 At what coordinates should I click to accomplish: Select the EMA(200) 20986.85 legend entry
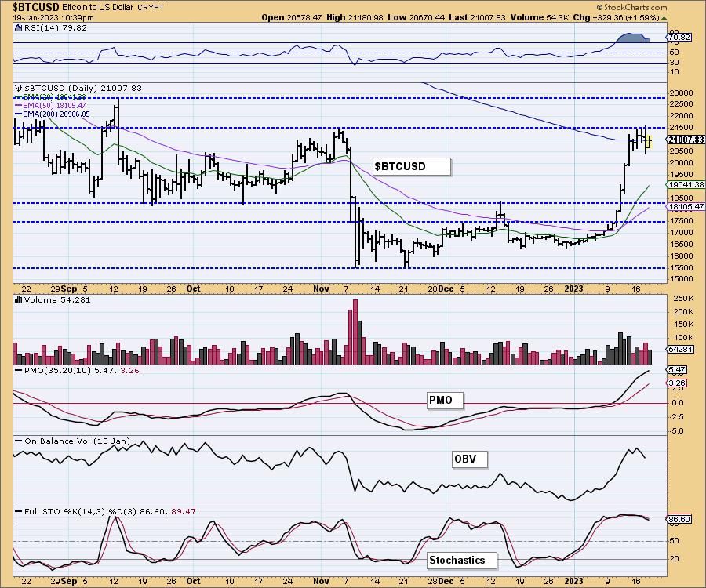pyautogui.click(x=52, y=114)
